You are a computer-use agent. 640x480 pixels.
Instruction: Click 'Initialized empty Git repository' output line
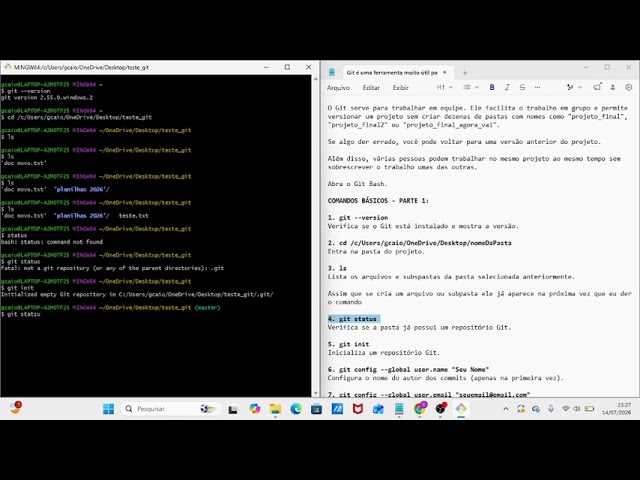pos(137,294)
